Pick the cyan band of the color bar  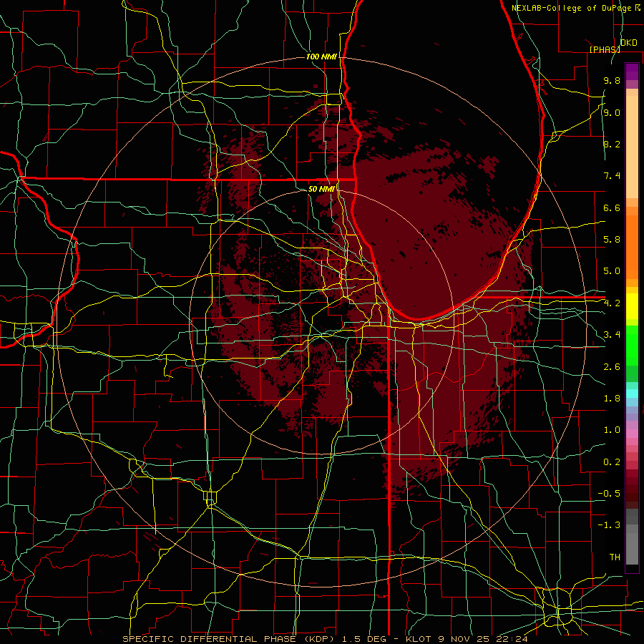(632, 394)
